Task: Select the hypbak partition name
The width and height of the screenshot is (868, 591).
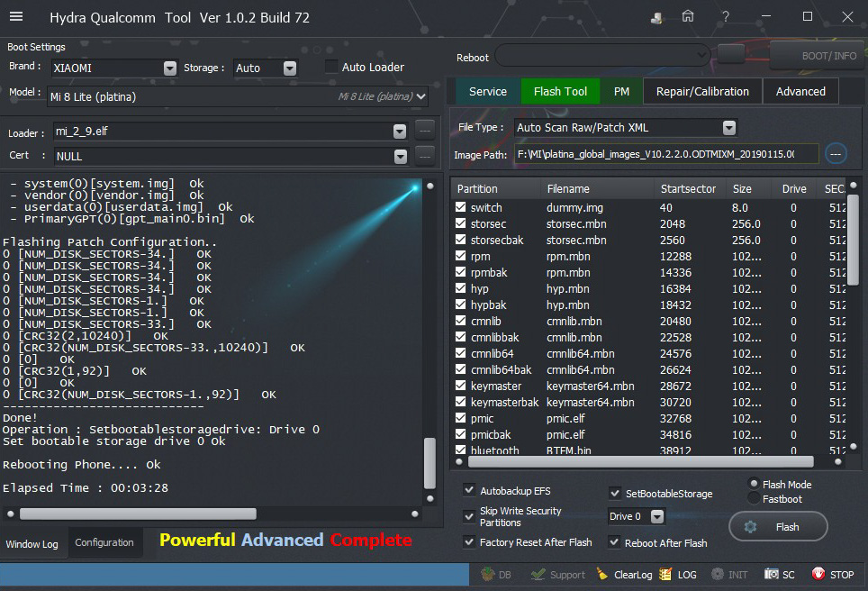Action: [x=488, y=305]
